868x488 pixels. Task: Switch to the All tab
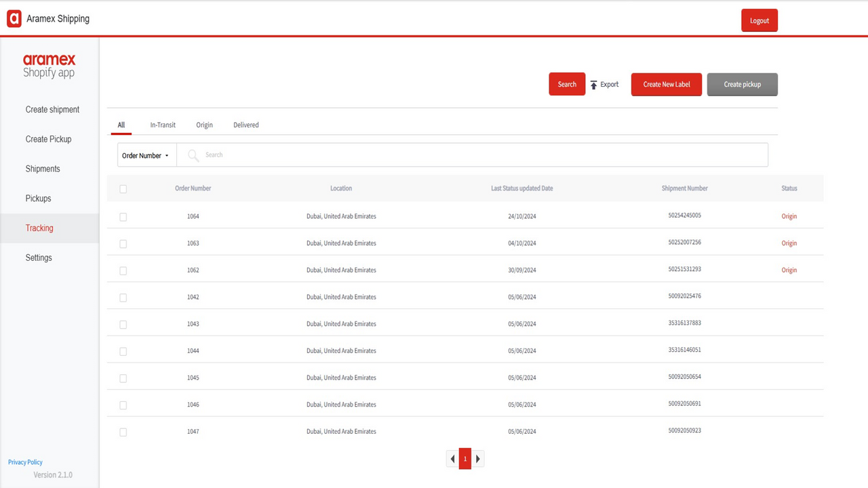(121, 125)
